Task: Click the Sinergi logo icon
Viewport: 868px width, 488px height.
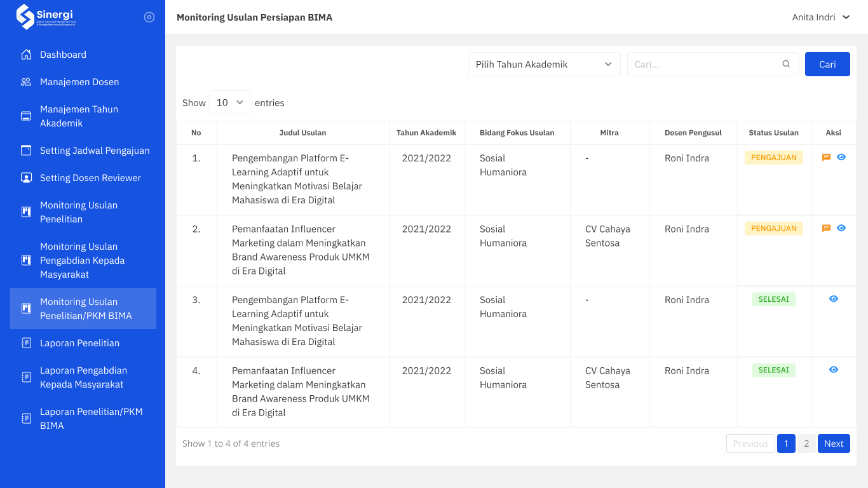Action: click(25, 17)
